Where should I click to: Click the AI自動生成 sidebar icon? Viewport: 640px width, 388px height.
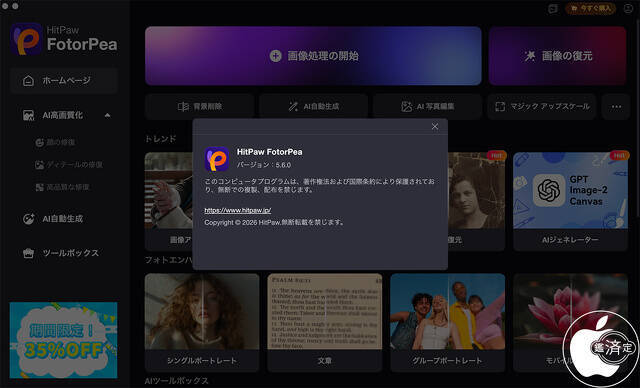point(28,219)
